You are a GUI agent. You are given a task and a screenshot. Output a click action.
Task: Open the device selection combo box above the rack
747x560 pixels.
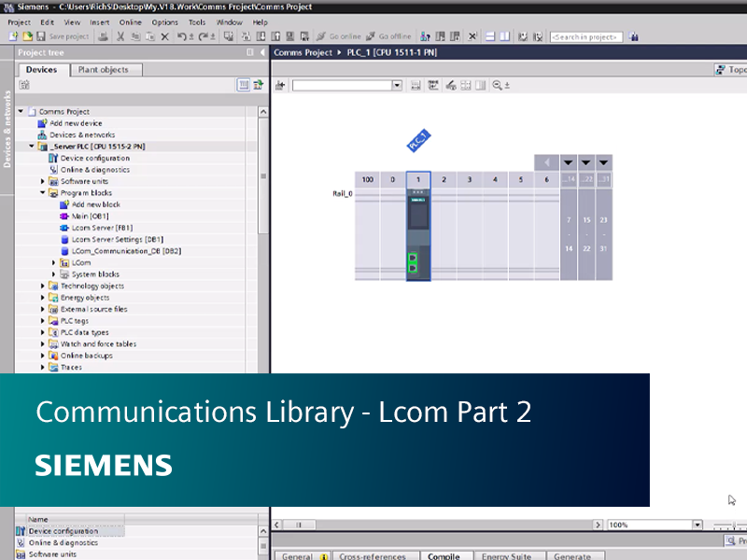[x=396, y=84]
